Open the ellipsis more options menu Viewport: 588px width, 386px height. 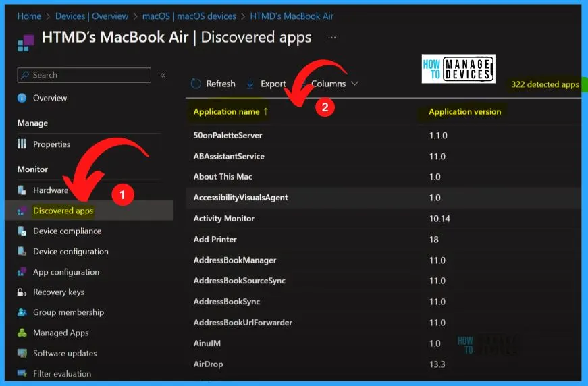click(x=332, y=38)
